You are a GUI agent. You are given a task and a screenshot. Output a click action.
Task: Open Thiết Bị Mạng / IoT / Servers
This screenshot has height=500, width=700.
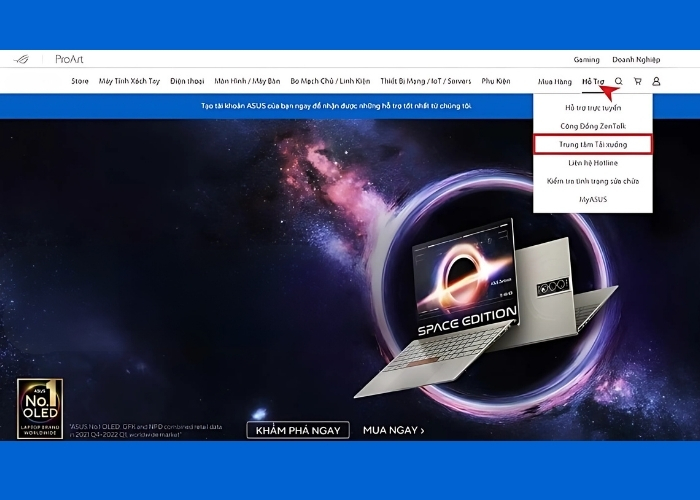point(426,81)
